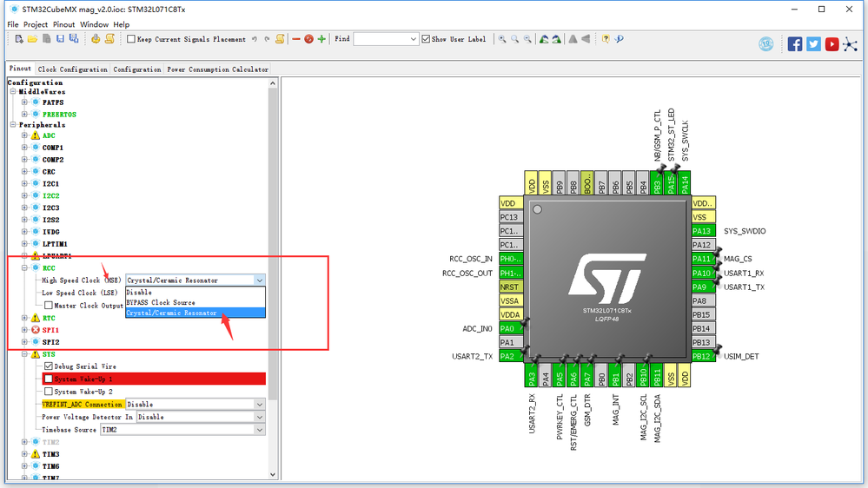The width and height of the screenshot is (868, 488).
Task: Click the PB12 pin on the chip
Action: pyautogui.click(x=703, y=356)
